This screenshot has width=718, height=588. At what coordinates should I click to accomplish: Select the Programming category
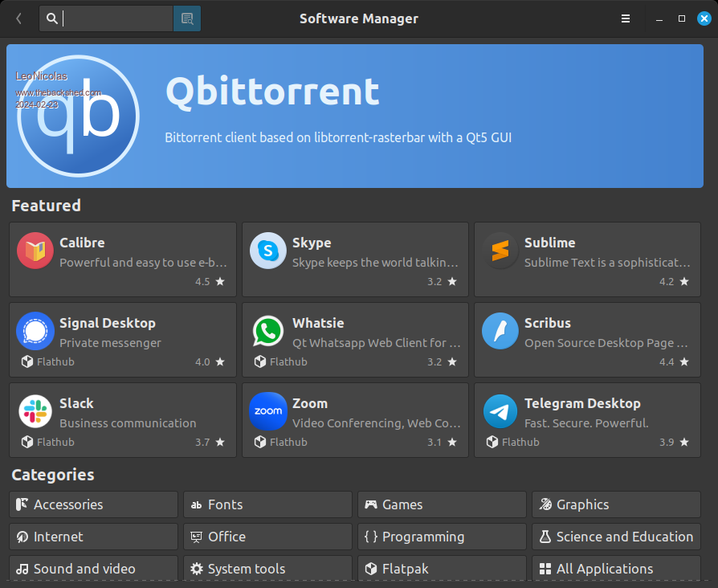[441, 537]
